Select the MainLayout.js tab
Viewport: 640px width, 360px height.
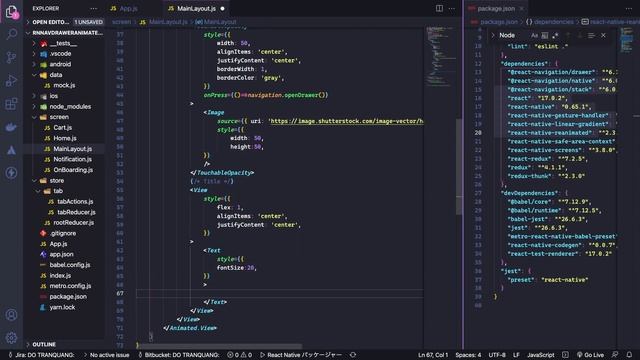point(196,9)
